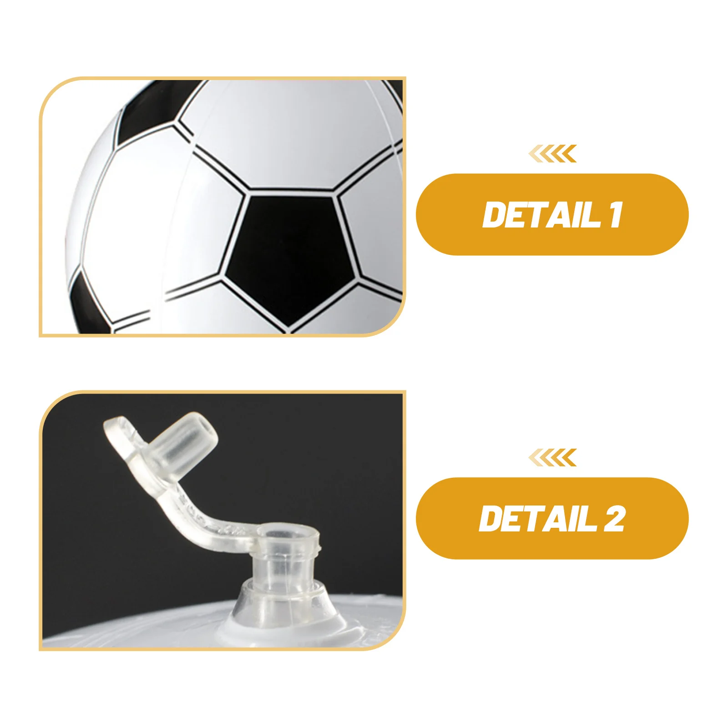The height and width of the screenshot is (728, 728).
Task: Select the DETAIL 1 orange pill button
Action: (x=552, y=214)
